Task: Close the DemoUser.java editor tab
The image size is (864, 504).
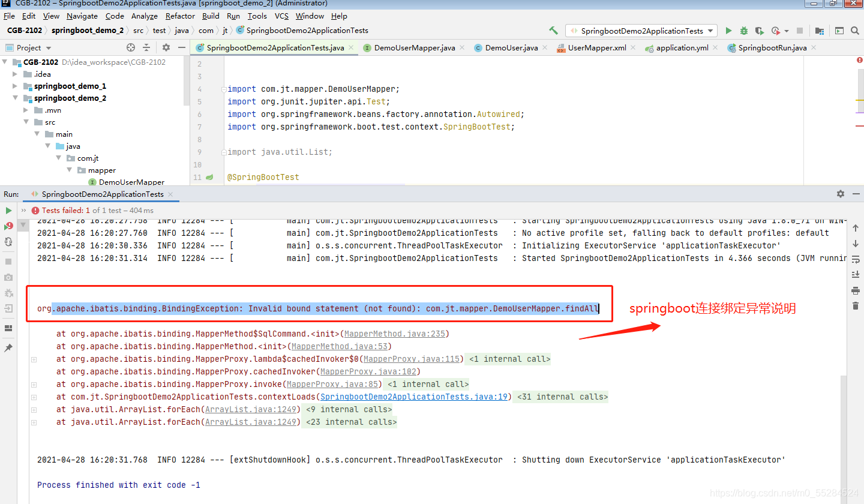Action: (x=544, y=48)
